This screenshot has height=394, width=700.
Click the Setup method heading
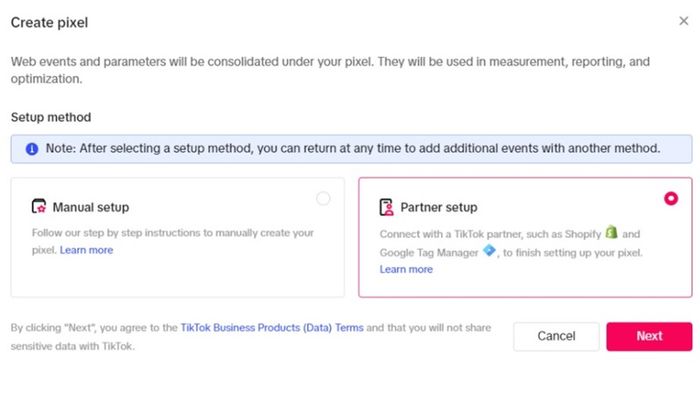point(51,117)
